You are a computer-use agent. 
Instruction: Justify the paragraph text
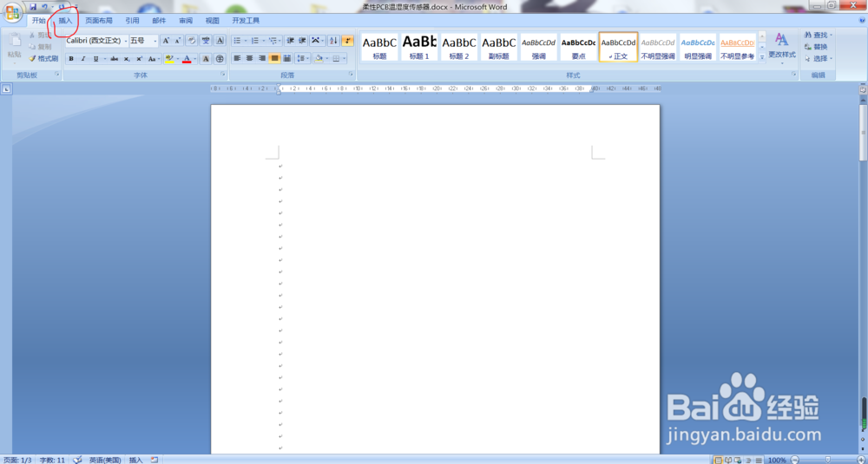(x=274, y=58)
